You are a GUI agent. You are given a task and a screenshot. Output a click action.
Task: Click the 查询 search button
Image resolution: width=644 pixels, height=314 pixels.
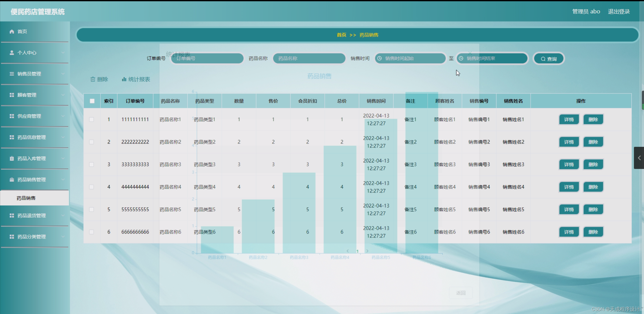coord(549,59)
